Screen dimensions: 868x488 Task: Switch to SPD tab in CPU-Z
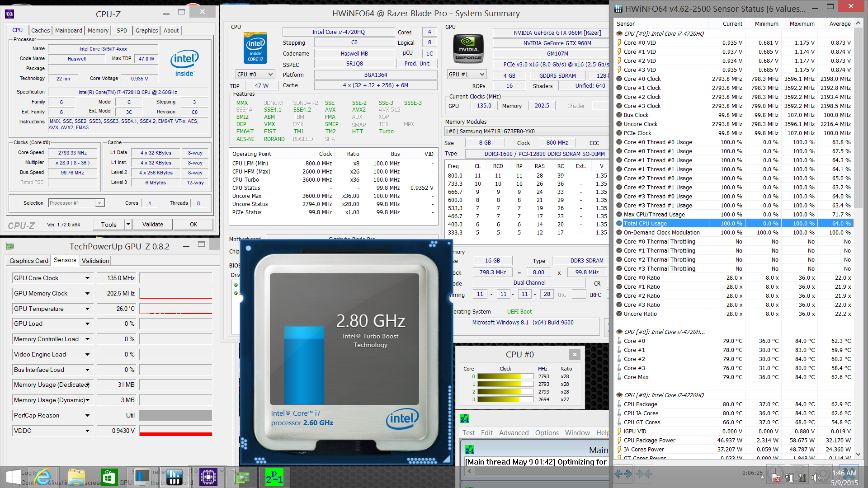click(122, 30)
